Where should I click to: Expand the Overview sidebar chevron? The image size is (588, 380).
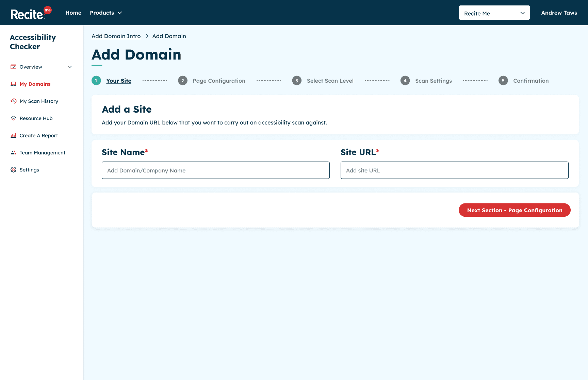click(x=70, y=67)
